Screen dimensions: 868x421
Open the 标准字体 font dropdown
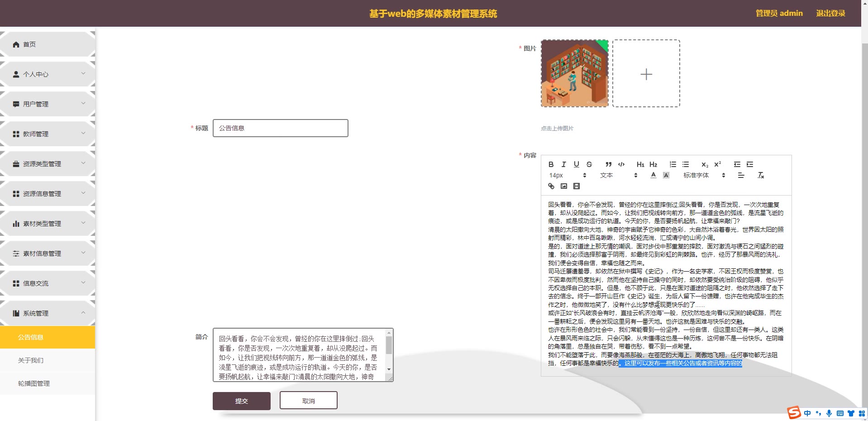coord(704,175)
